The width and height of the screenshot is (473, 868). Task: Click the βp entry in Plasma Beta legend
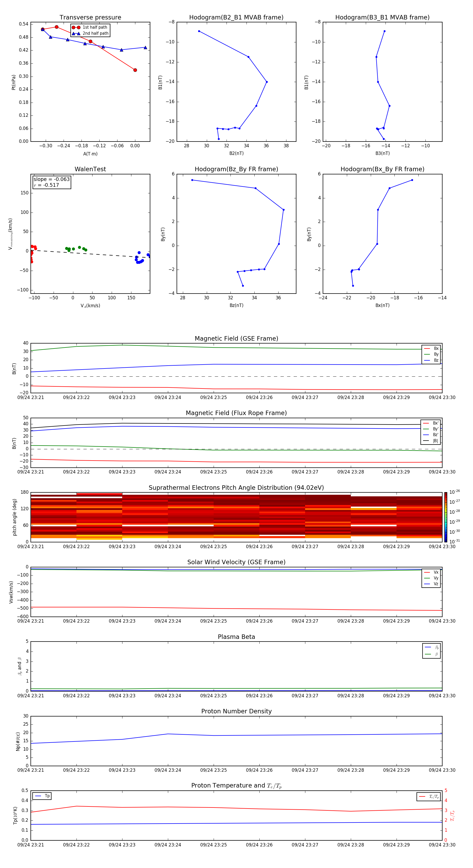pos(431,647)
